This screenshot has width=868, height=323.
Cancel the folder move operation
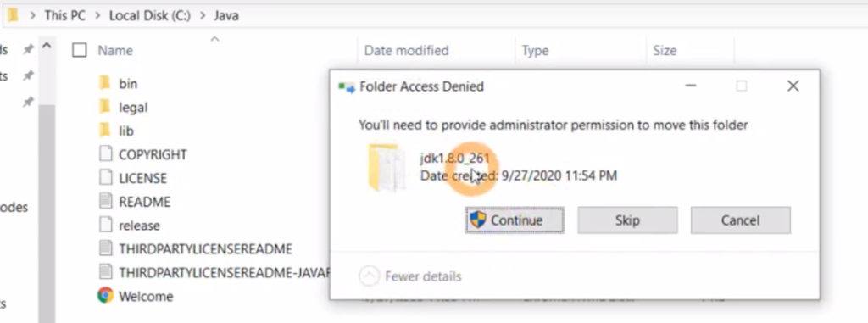pos(740,220)
